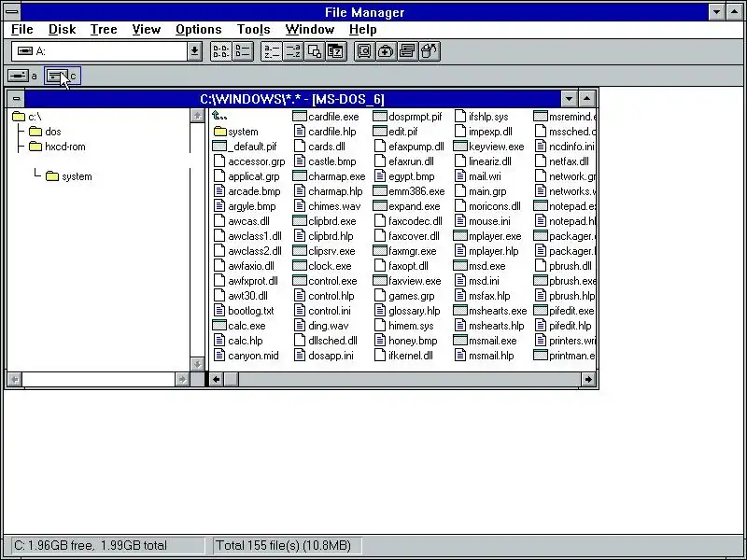Open the C:\WINDOWS child window control menu
Viewport: 747px width, 560px height.
point(16,99)
